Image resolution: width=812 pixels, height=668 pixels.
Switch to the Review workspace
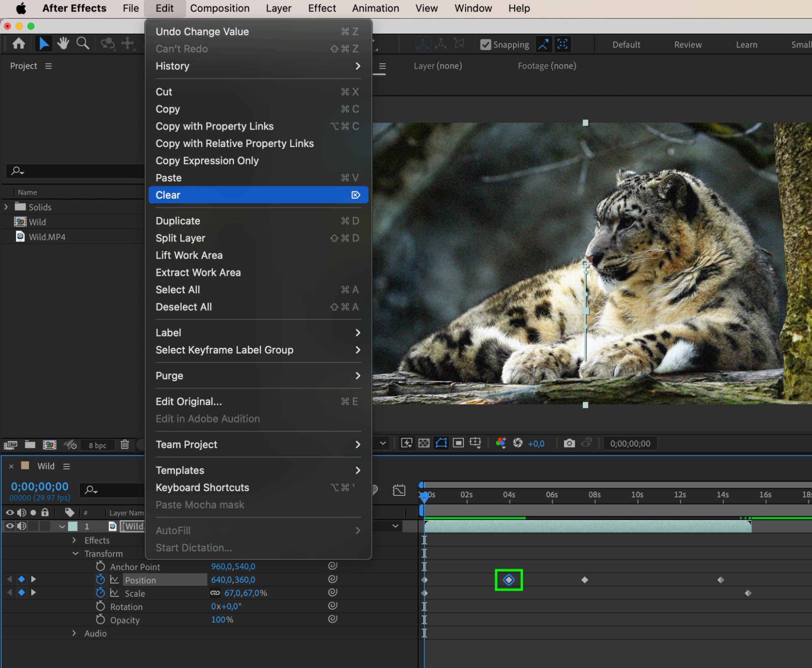(x=688, y=45)
